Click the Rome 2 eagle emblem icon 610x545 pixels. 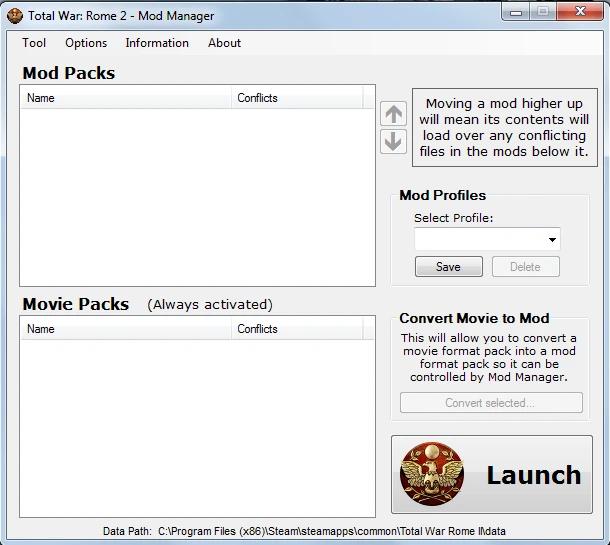tap(431, 474)
